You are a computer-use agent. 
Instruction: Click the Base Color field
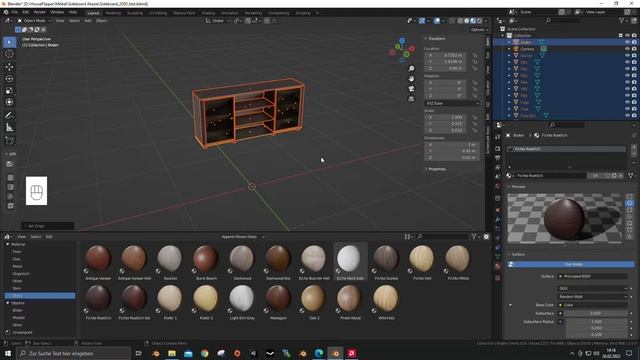[592, 305]
